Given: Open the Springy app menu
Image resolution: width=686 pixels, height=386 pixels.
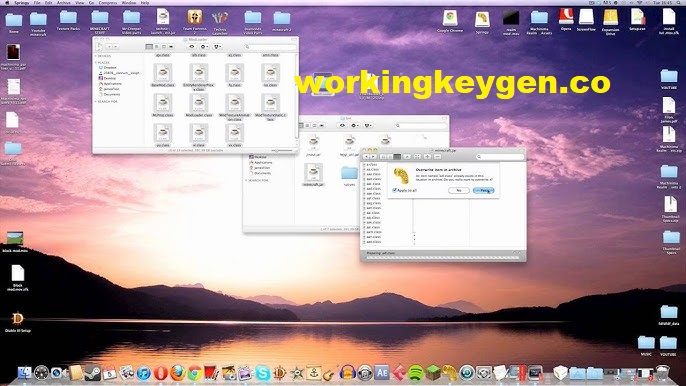Looking at the screenshot, I should [x=21, y=3].
